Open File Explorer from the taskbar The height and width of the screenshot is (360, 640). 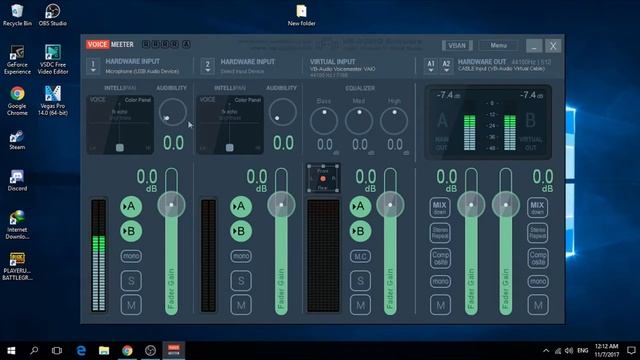[104, 351]
